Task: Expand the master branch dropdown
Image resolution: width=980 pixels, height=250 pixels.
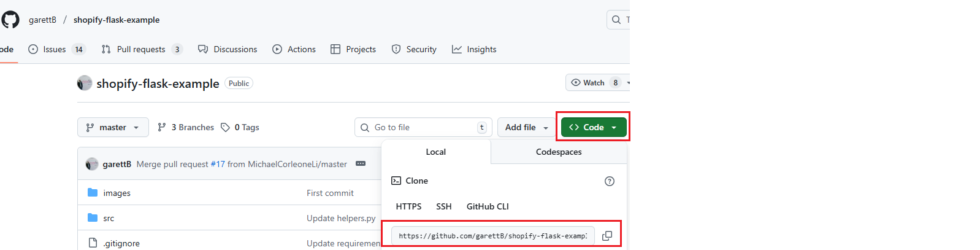Action: point(113,127)
